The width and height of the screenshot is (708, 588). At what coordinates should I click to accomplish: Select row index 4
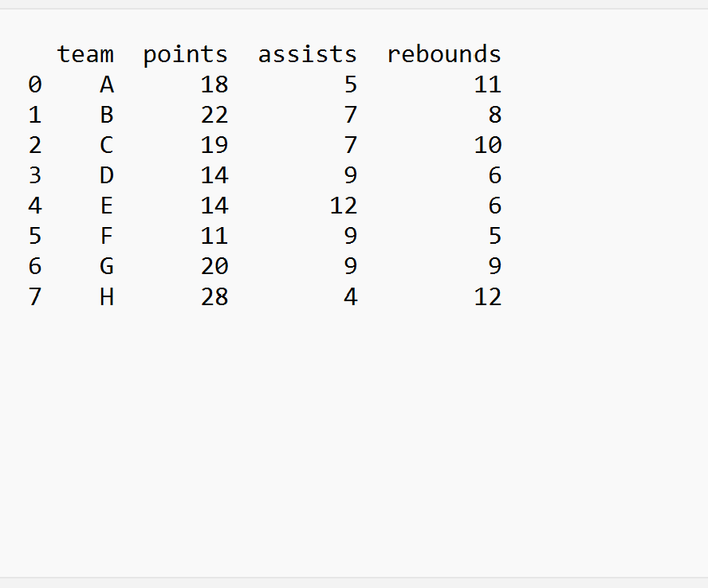point(35,206)
